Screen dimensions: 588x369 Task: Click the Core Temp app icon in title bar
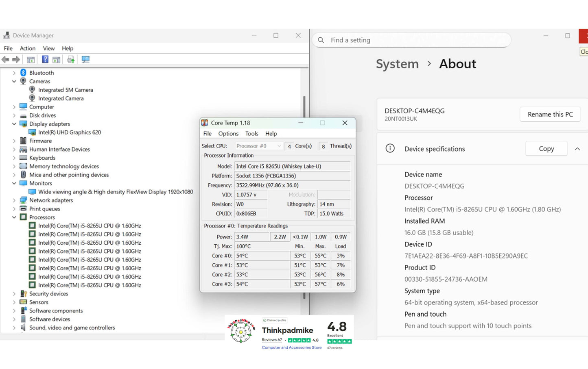205,123
